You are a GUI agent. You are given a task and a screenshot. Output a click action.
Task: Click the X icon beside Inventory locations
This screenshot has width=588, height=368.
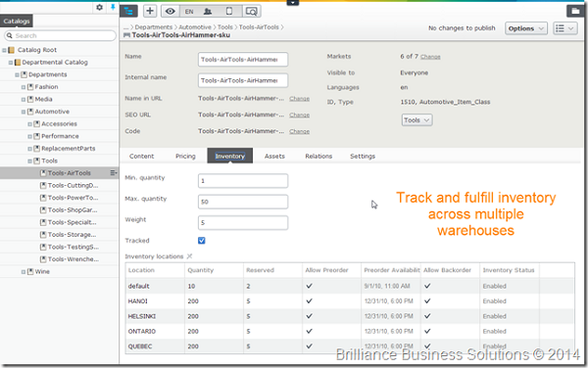(x=189, y=256)
